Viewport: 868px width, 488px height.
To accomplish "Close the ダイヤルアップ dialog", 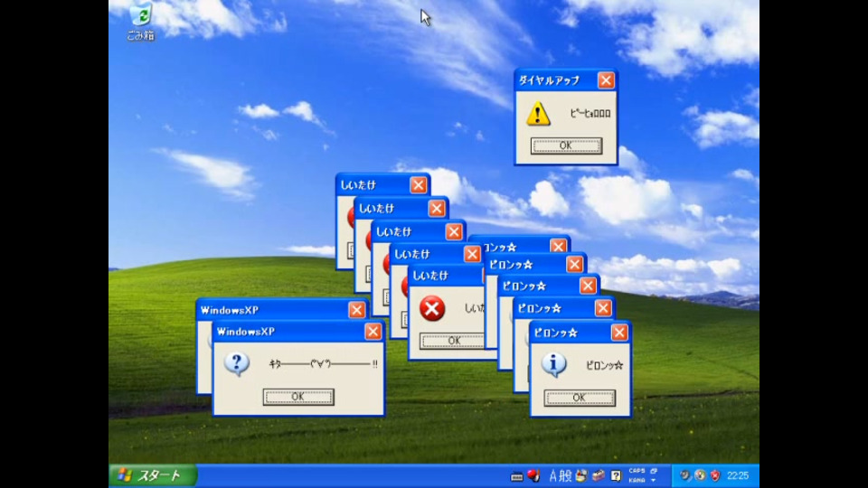I will (606, 80).
